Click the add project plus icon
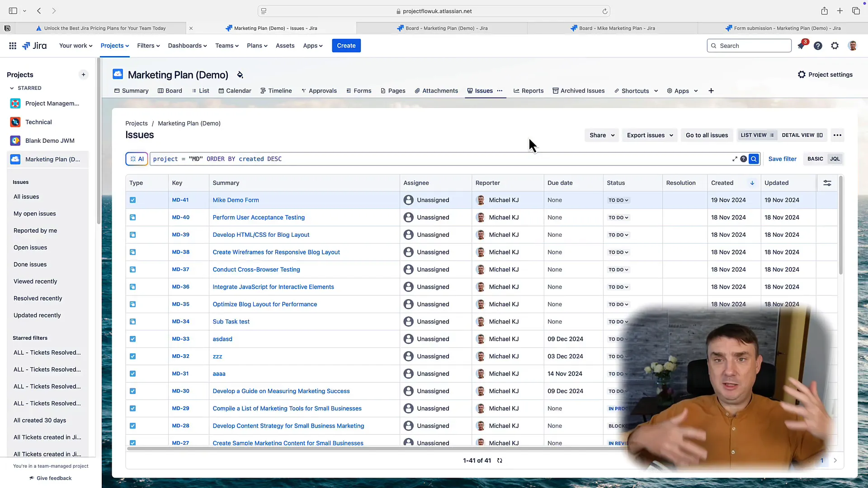 83,75
